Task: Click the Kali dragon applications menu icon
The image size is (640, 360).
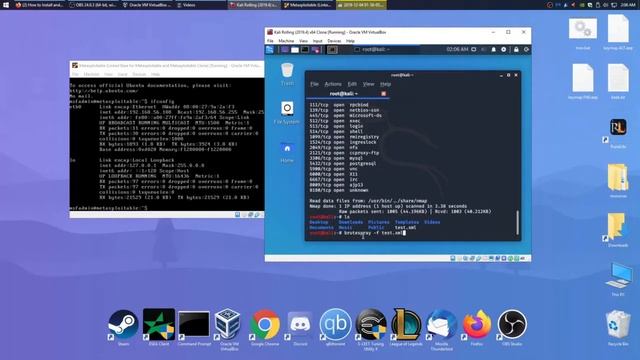Action: coord(270,50)
